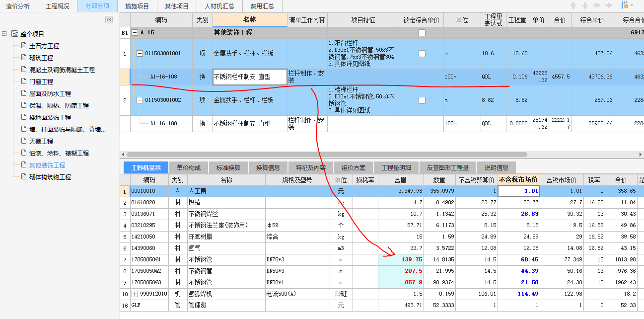The image size is (644, 319).
Task: Click the document icon next to 天棚工程
Action: [x=23, y=141]
